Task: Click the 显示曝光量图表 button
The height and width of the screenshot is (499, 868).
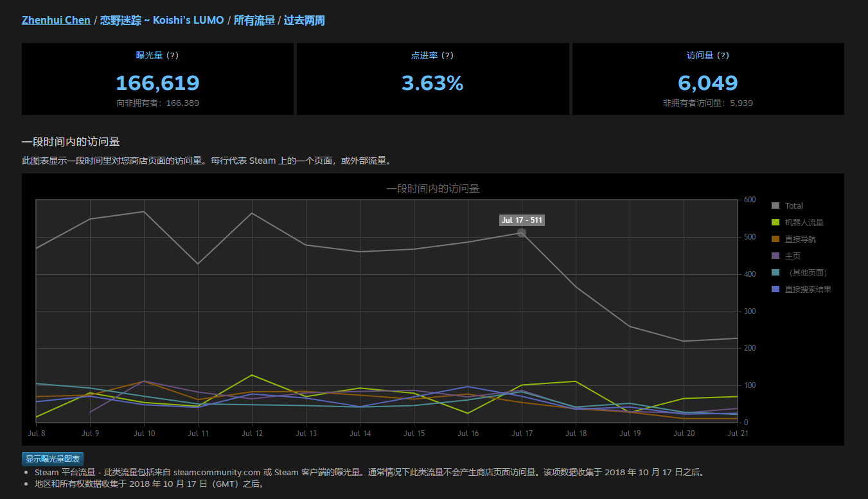Action: 53,459
